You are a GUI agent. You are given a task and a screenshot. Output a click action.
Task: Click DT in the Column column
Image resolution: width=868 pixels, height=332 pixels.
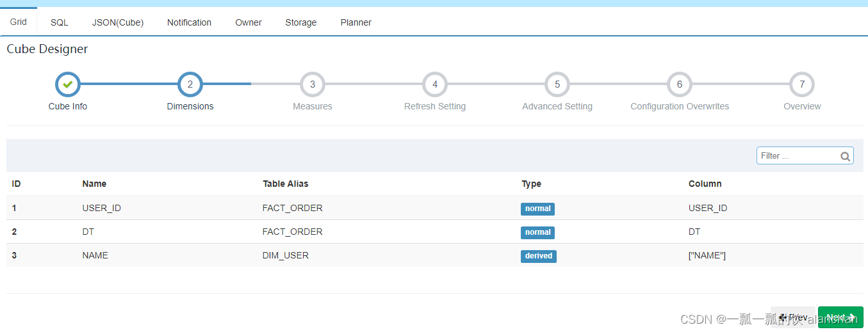pos(694,232)
